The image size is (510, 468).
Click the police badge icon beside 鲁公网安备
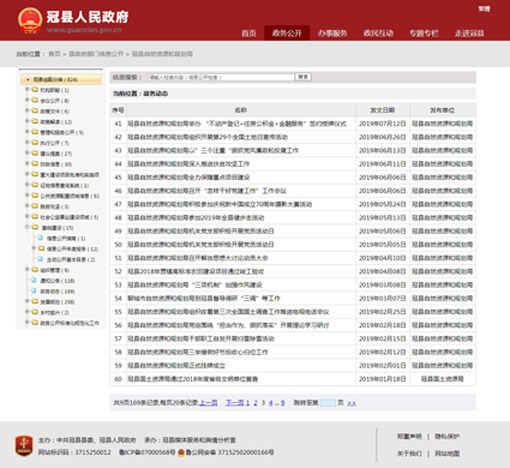181,453
